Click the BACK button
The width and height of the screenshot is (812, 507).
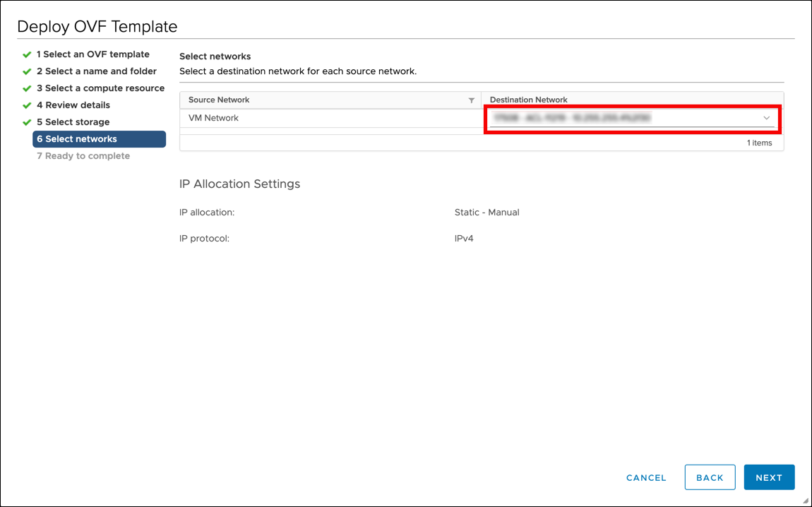710,477
